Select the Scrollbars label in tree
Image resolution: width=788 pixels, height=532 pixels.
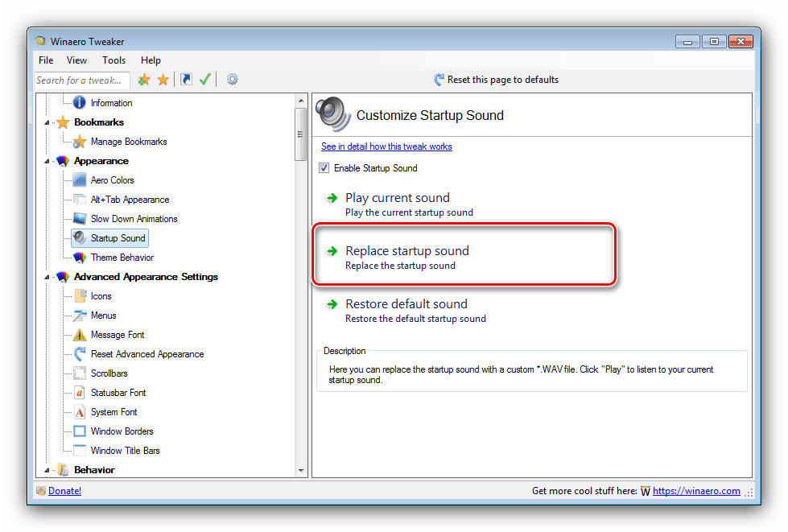tap(109, 373)
